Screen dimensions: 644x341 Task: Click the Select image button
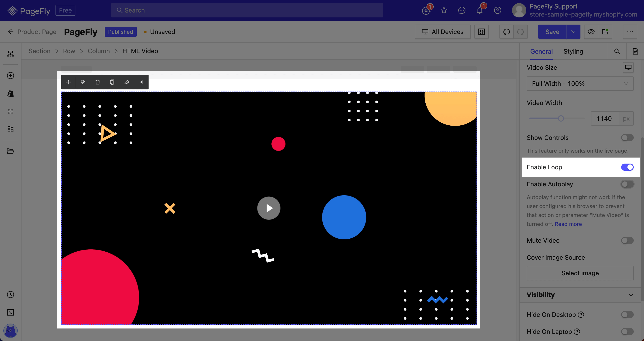[x=580, y=273]
